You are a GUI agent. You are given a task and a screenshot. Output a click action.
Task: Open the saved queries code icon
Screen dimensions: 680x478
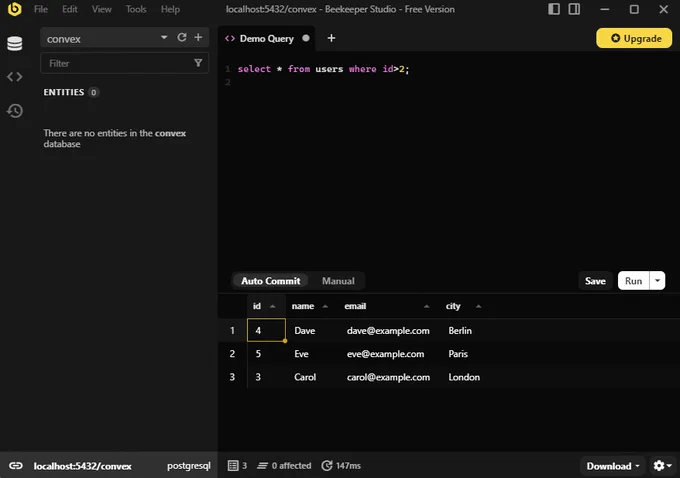[x=15, y=77]
